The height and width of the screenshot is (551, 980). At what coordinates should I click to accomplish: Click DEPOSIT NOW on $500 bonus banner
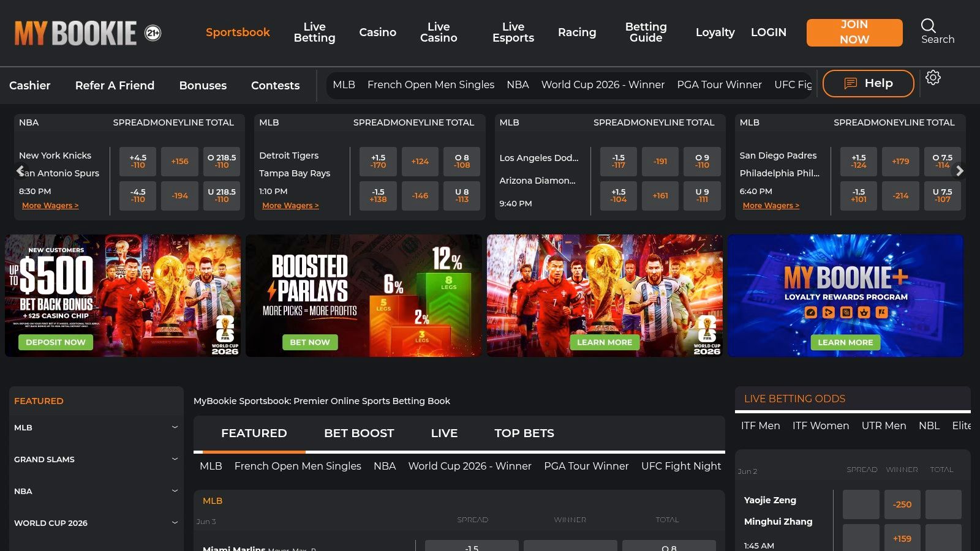tap(56, 342)
